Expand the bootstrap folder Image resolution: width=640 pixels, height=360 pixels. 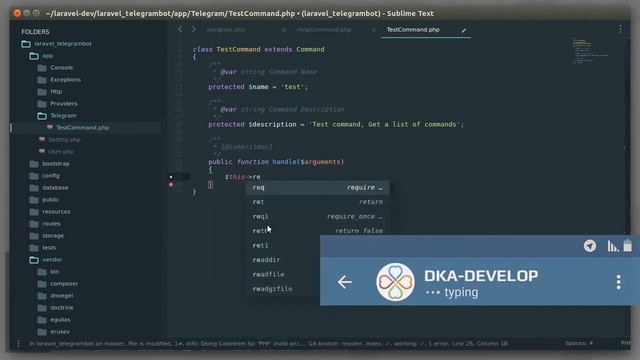click(49, 164)
